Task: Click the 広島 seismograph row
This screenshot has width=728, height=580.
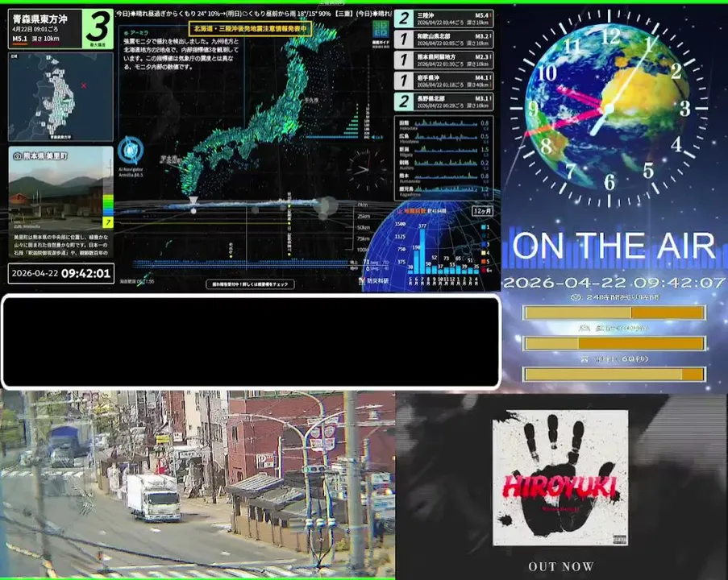Action: 444,137
